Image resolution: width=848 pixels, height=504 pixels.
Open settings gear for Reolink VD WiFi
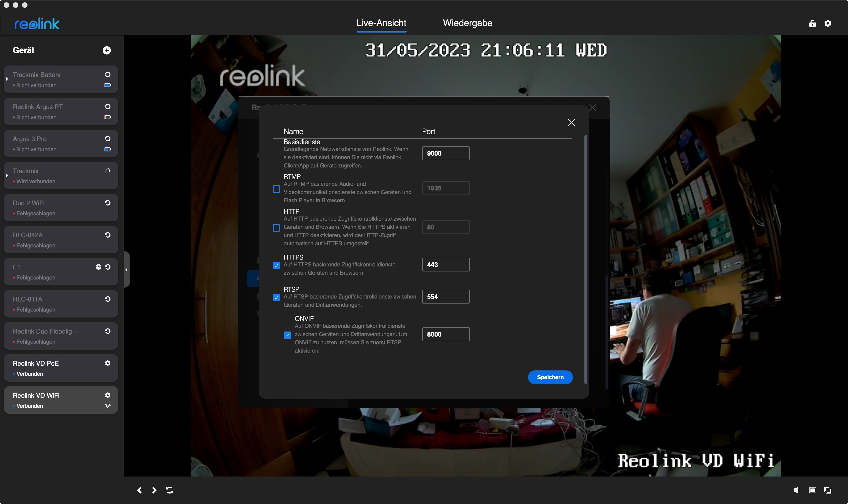click(108, 395)
